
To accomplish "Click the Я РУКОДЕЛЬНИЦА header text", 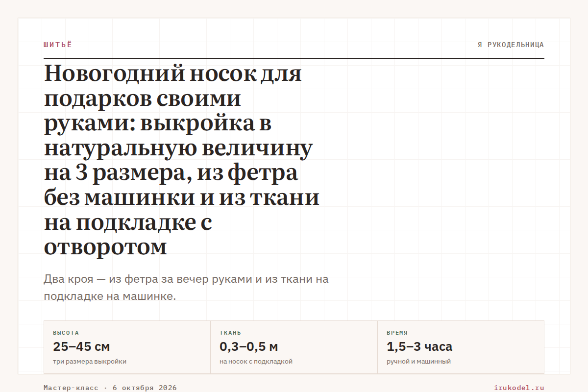I will (511, 45).
